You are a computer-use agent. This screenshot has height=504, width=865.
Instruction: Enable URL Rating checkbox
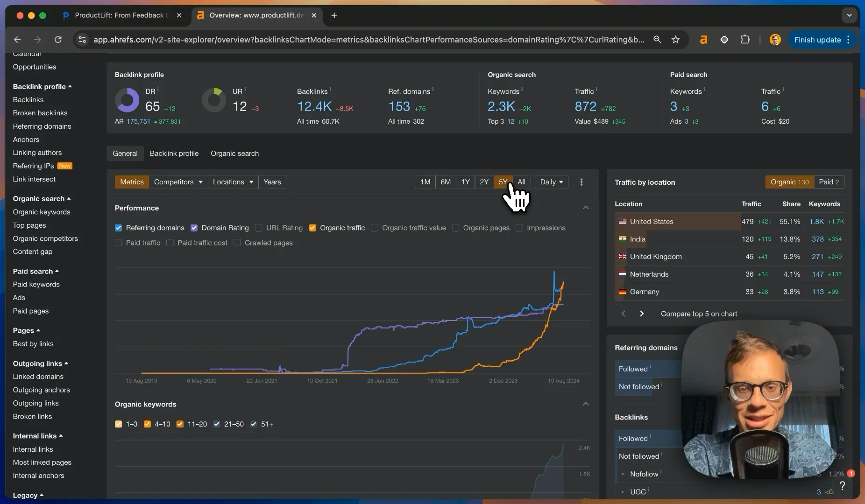(258, 228)
